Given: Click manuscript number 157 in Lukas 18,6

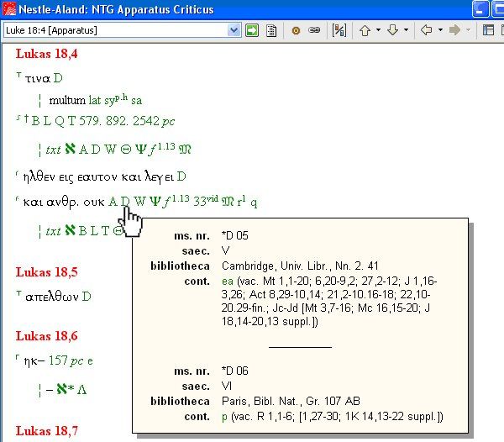Looking at the screenshot, I should coord(58,360).
